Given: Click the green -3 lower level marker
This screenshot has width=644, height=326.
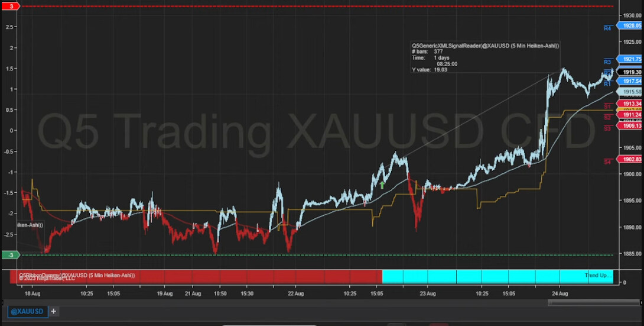Looking at the screenshot, I should (11, 255).
